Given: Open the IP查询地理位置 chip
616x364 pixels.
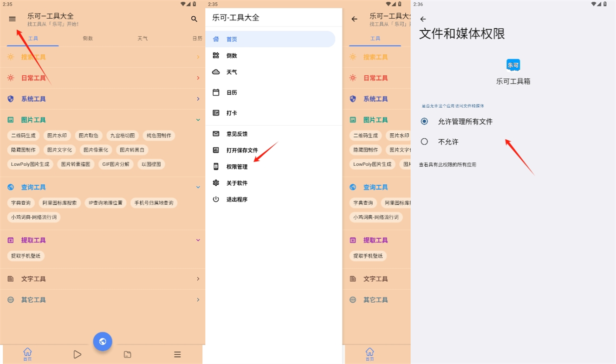Looking at the screenshot, I should tap(106, 203).
